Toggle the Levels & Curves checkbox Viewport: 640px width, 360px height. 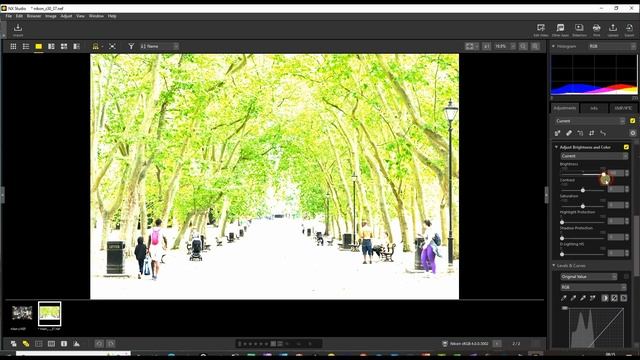click(x=626, y=277)
